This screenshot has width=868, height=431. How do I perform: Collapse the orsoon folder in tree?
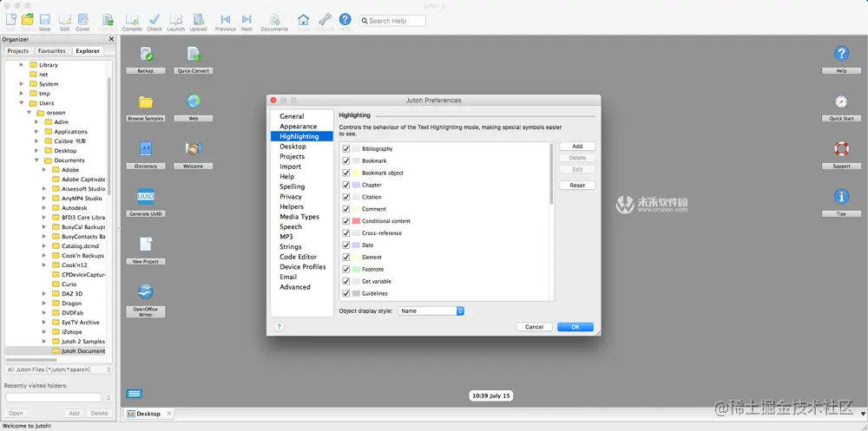[x=29, y=113]
